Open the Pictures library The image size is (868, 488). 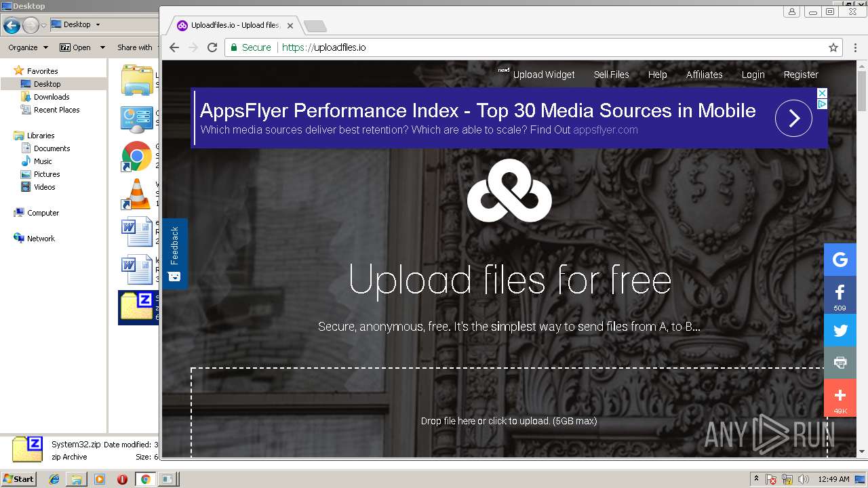point(47,174)
